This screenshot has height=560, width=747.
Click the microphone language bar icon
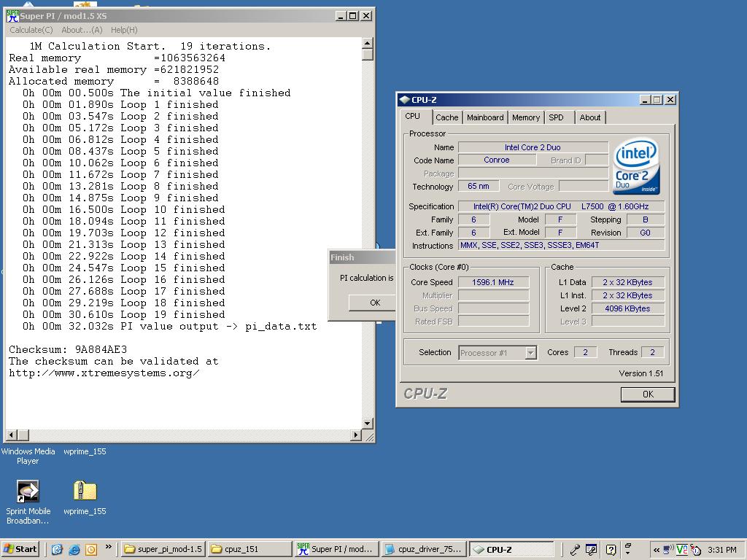click(x=575, y=550)
